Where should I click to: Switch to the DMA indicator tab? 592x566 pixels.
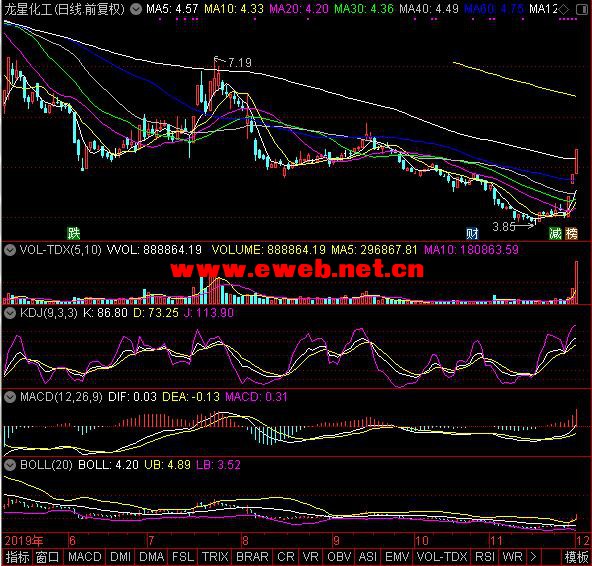(152, 557)
